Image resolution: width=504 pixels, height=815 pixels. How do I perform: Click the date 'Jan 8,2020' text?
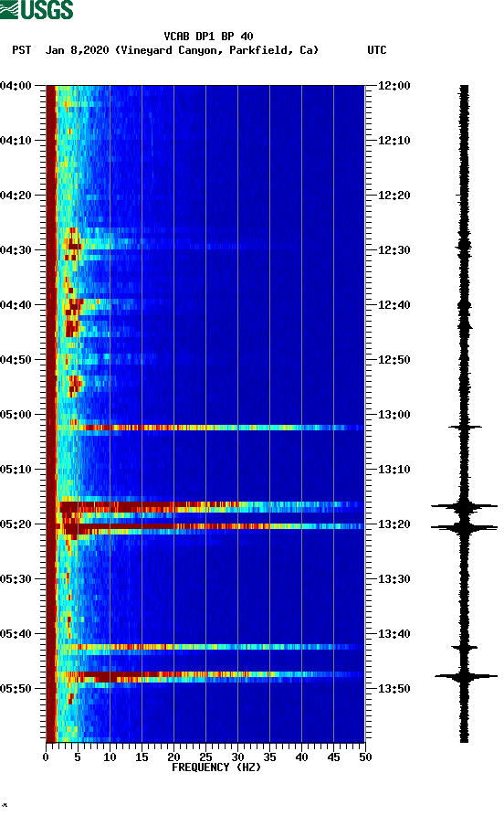click(78, 50)
